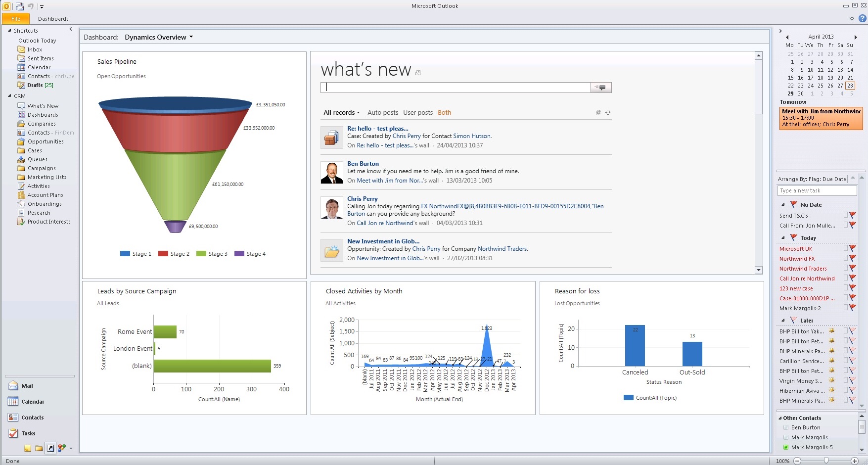Click the Notes icon in navigation bar

[x=28, y=448]
